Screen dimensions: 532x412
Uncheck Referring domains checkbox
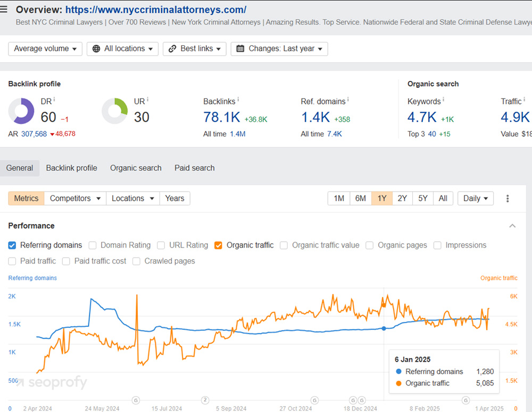coord(12,245)
